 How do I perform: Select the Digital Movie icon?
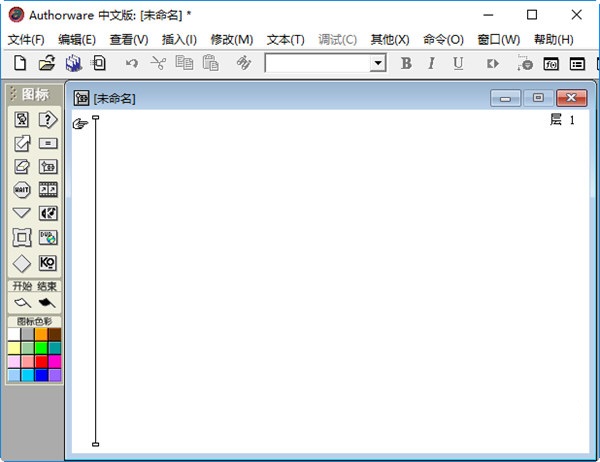(x=48, y=189)
